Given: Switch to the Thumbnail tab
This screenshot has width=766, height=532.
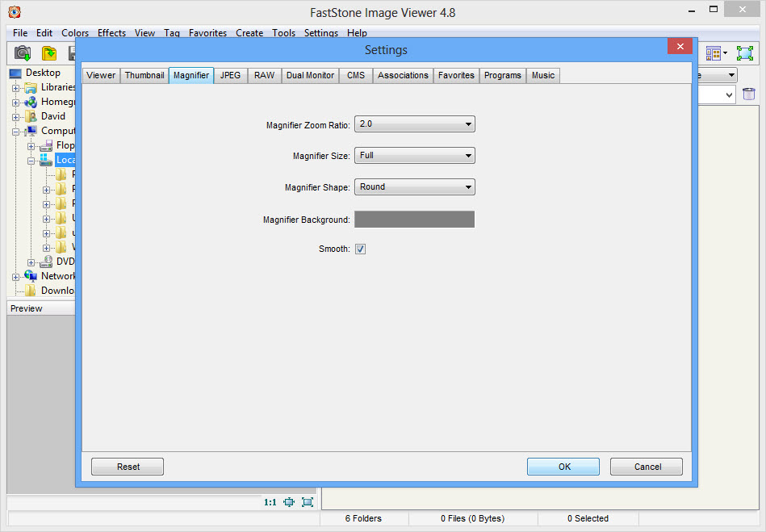Looking at the screenshot, I should (x=144, y=75).
